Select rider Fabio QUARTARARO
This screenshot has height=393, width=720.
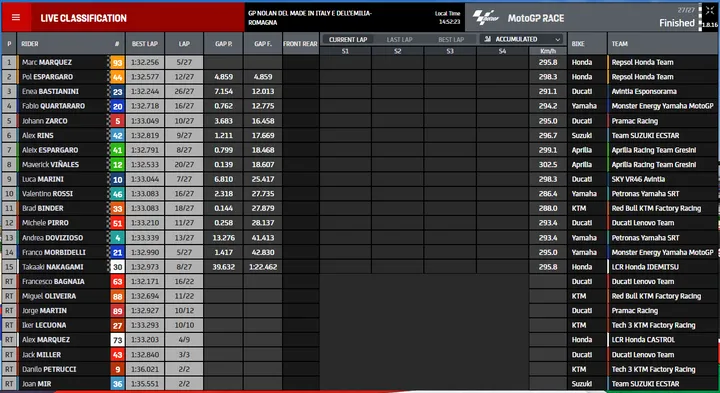[x=53, y=106]
